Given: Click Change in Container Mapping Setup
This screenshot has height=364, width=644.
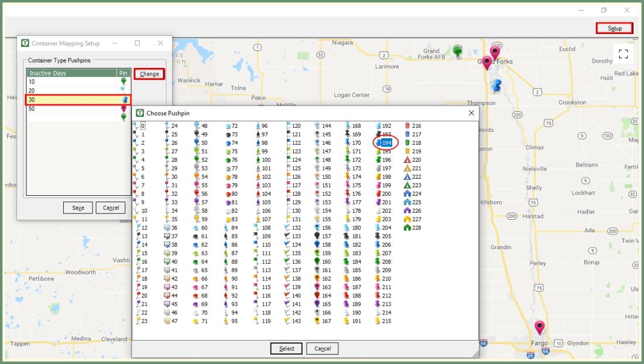Looking at the screenshot, I should coord(149,74).
